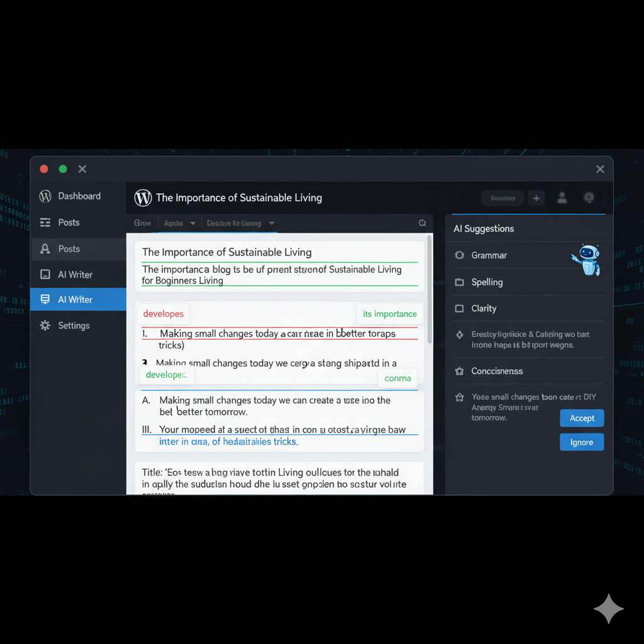644x644 pixels.
Task: Click the AI robot assistant mascot
Action: [x=587, y=260]
